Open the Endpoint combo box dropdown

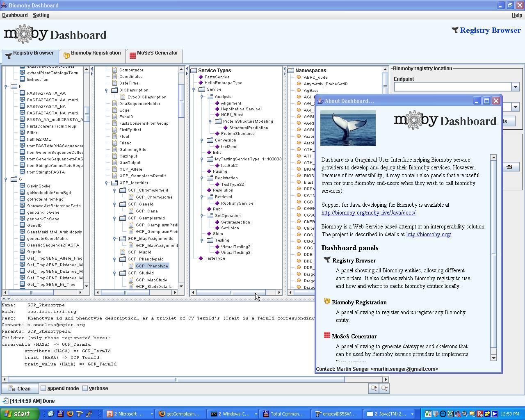click(x=515, y=87)
